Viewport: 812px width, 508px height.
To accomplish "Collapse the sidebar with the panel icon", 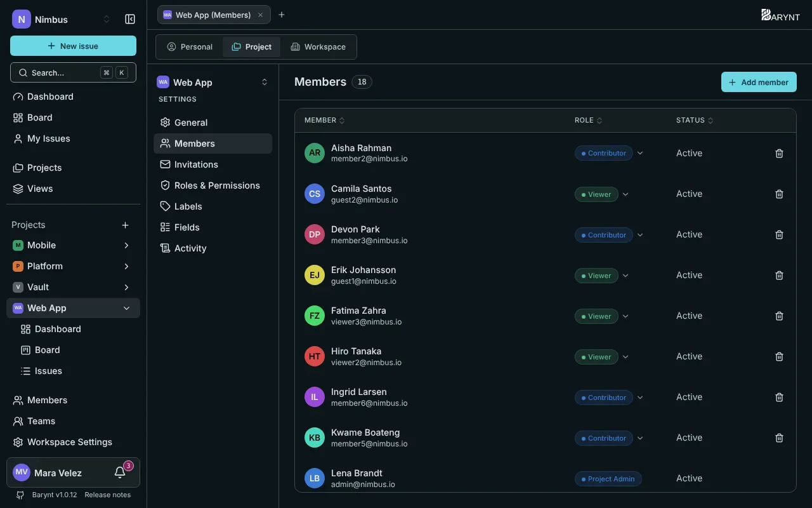I will [130, 19].
